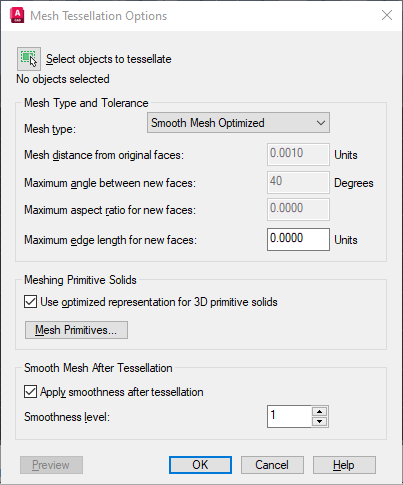Click Maximum edge length input field
The height and width of the screenshot is (485, 403).
(x=298, y=239)
